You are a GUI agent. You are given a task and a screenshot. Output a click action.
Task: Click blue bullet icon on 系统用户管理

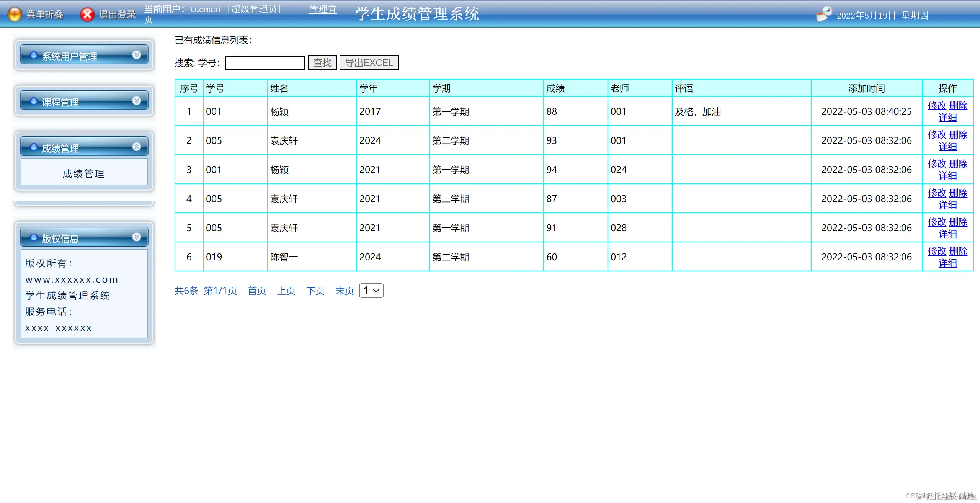(34, 56)
